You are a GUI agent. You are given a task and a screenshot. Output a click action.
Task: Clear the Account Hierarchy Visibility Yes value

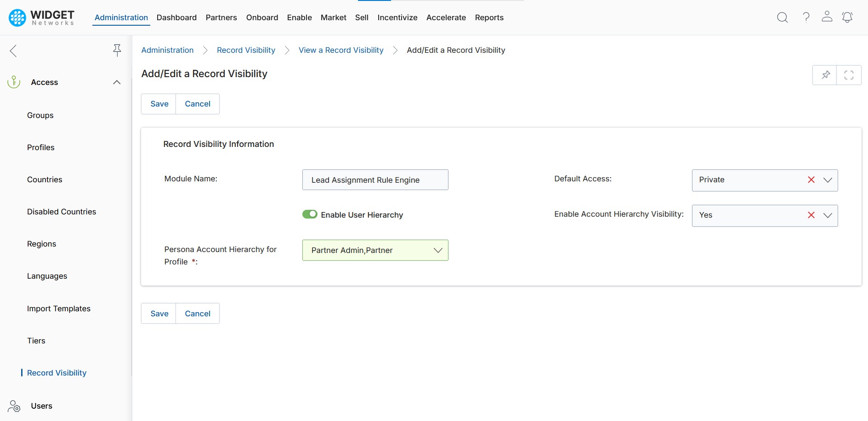[x=811, y=215]
